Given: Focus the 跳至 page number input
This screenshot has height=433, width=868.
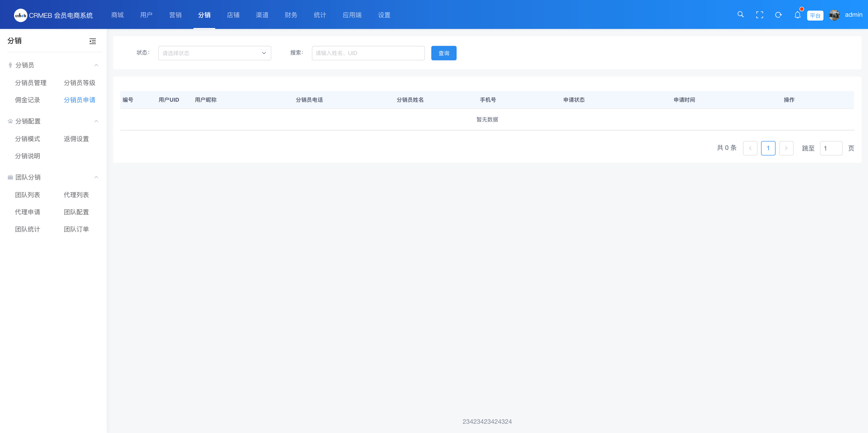Looking at the screenshot, I should [x=831, y=148].
